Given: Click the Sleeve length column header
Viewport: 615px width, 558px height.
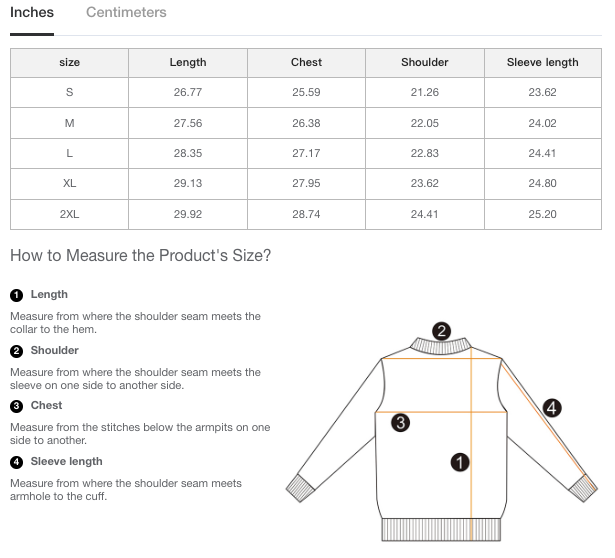Looking at the screenshot, I should point(542,62).
